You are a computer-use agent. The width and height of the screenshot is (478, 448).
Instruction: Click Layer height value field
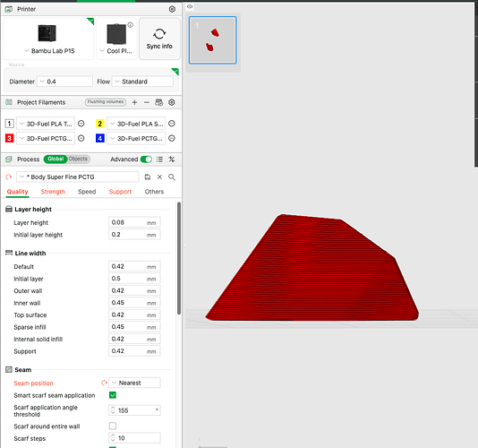point(134,222)
